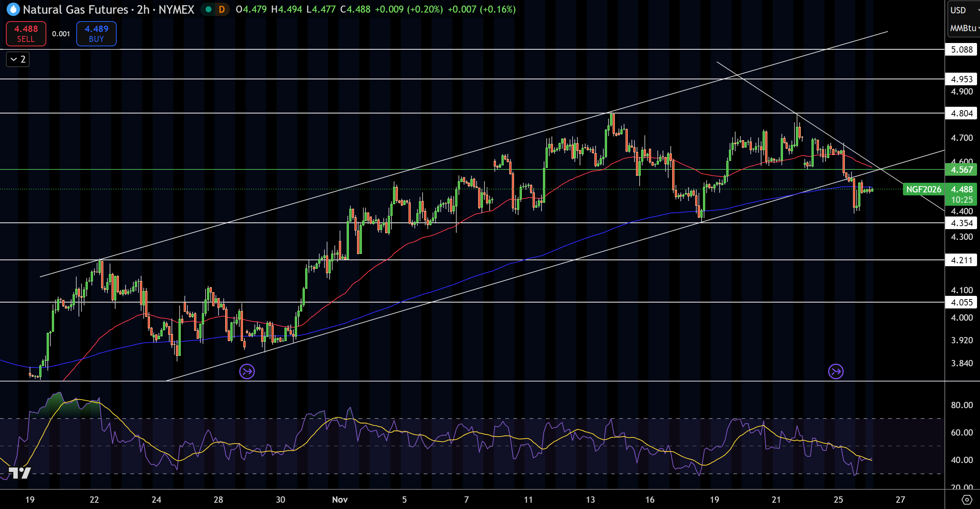Click the purple go-to-date circle icon near Nov 19

coord(836,371)
